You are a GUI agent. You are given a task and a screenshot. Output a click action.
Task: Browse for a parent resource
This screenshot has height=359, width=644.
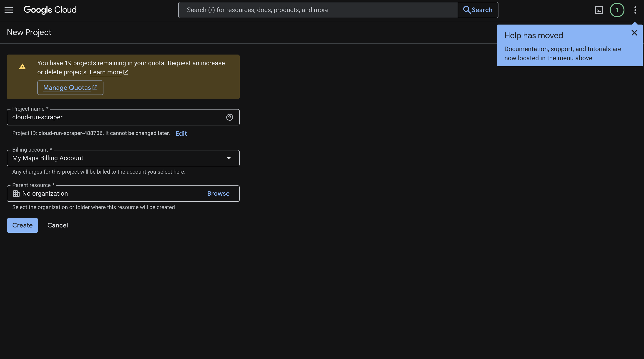tap(218, 194)
